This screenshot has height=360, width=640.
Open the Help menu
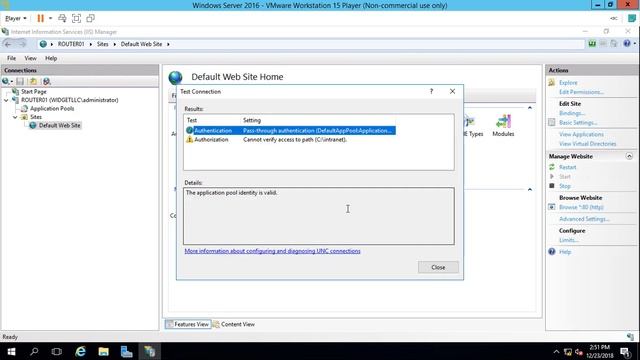pyautogui.click(x=51, y=58)
